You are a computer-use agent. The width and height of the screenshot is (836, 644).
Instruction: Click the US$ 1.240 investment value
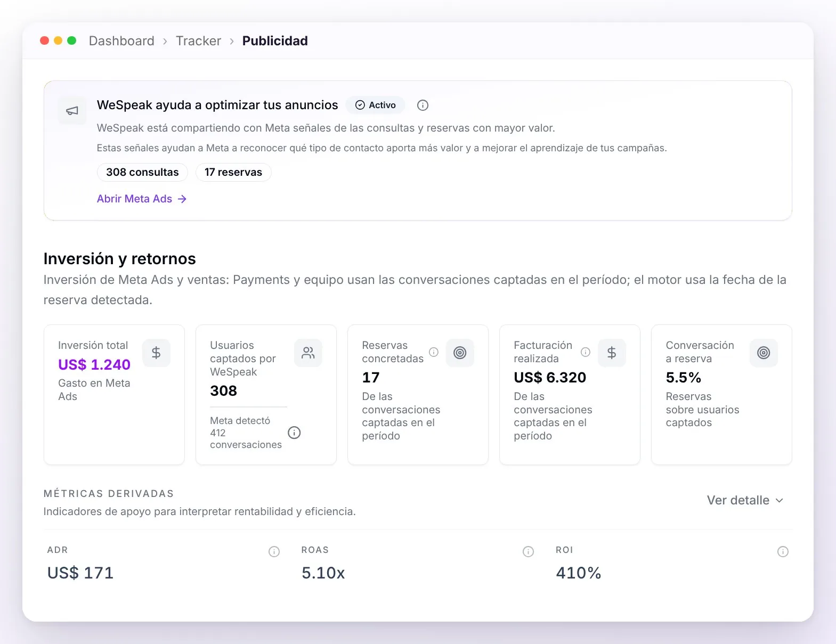94,364
